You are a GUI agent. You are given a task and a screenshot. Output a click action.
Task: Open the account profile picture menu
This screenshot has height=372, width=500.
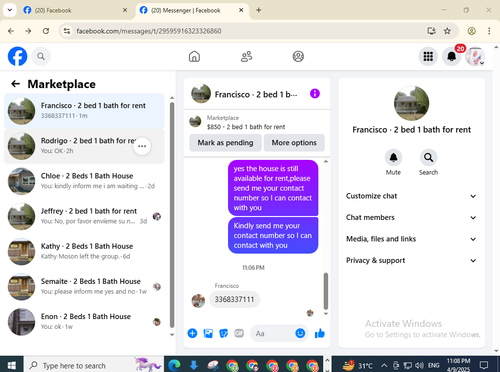coord(475,56)
